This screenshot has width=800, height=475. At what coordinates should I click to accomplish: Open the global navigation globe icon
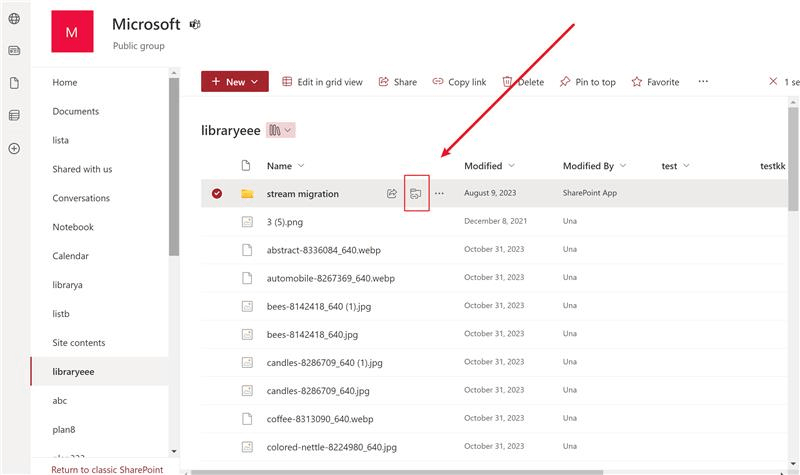pos(14,19)
